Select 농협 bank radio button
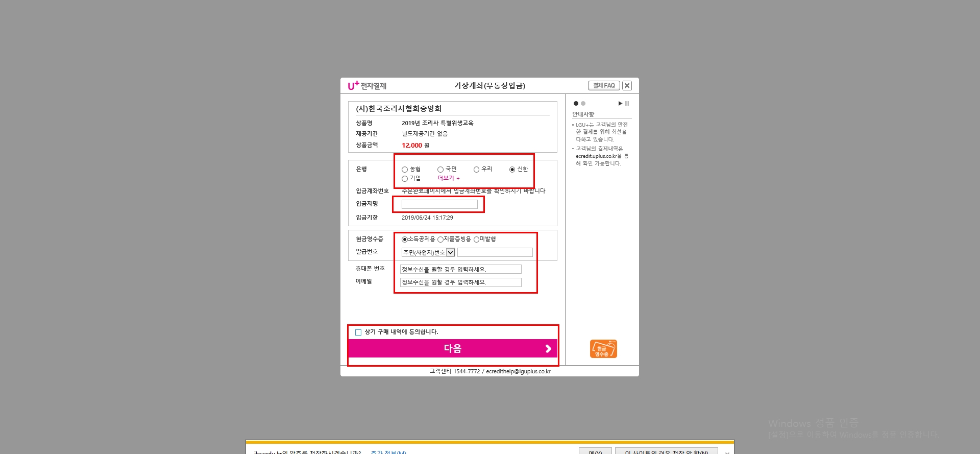Viewport: 980px width, 454px height. [x=405, y=170]
